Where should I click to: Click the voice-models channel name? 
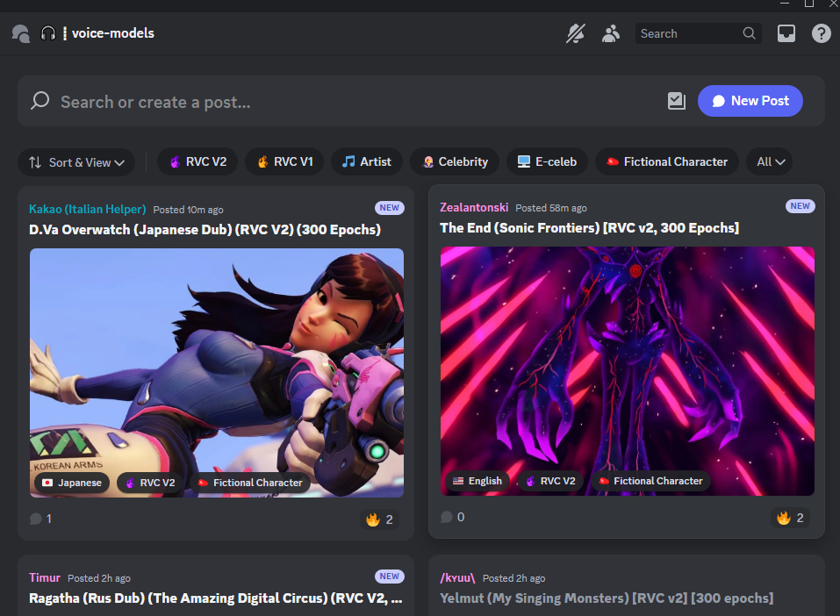pos(113,33)
